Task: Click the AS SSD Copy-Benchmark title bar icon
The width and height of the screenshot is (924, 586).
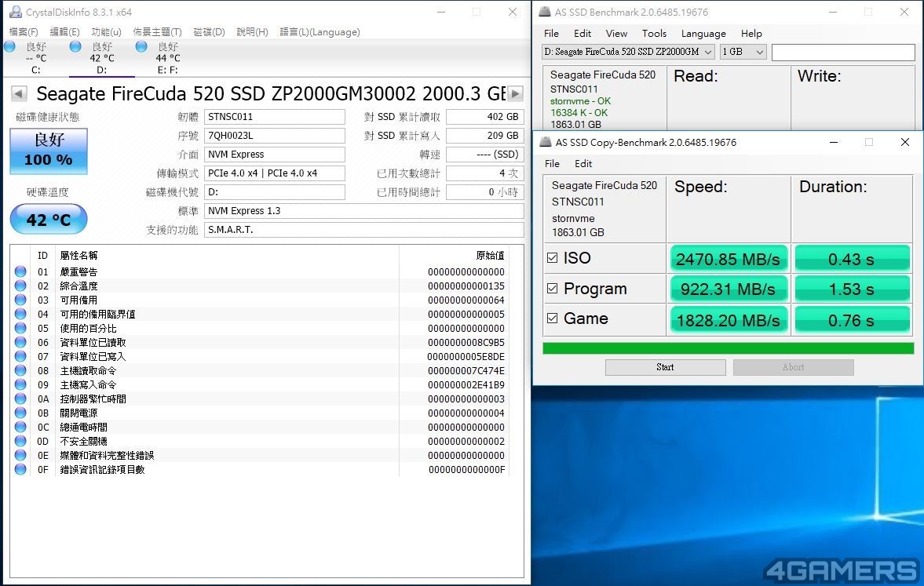Action: pos(546,142)
